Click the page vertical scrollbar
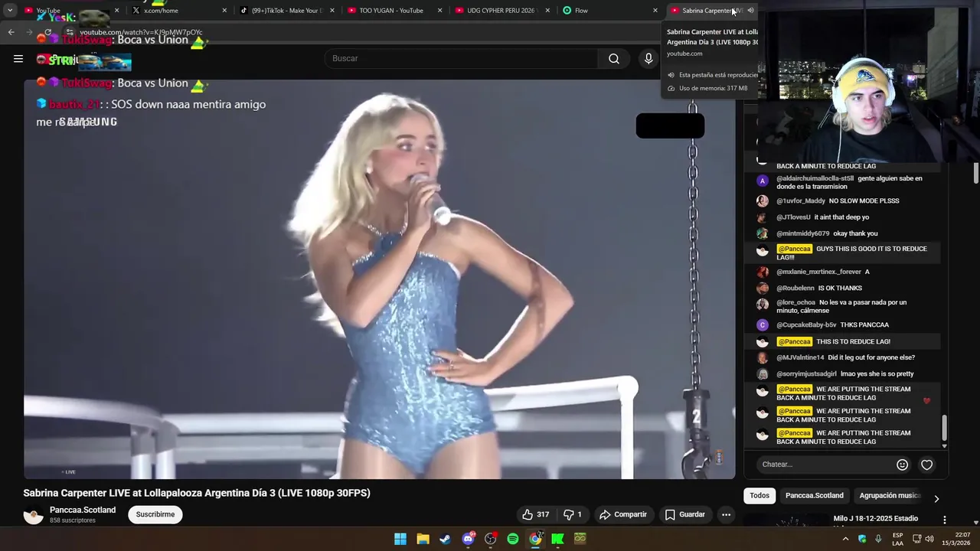 pos(976,174)
